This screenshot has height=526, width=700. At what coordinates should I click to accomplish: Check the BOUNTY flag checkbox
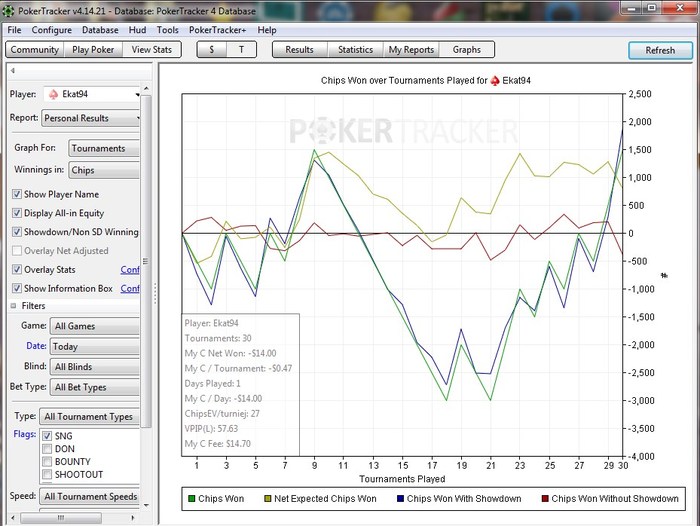point(47,462)
